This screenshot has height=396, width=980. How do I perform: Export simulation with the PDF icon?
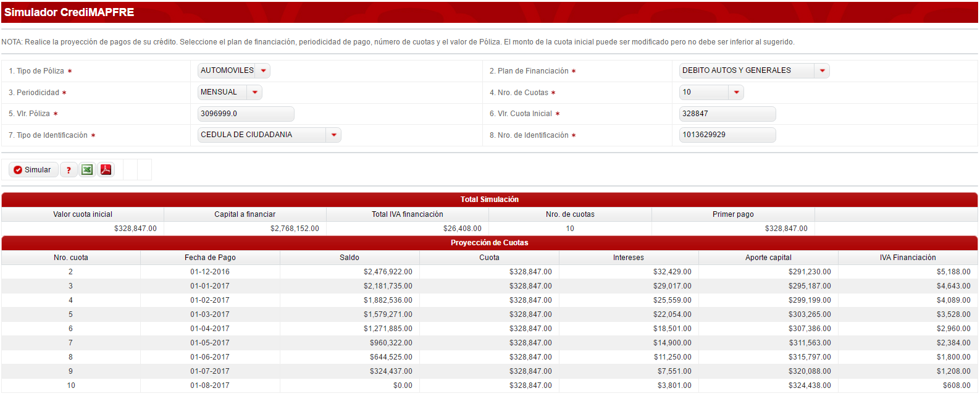point(106,170)
